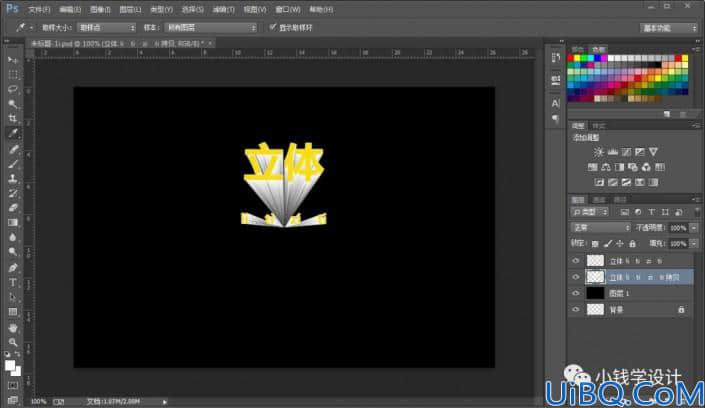Image resolution: width=705 pixels, height=408 pixels.
Task: Open the 编辑(E) menu
Action: 70,9
